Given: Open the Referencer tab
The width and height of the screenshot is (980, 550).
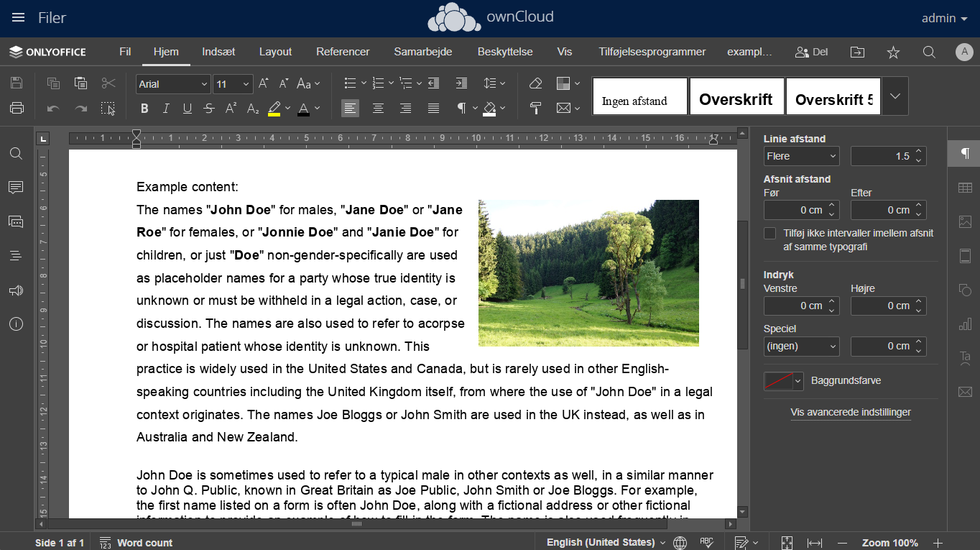Looking at the screenshot, I should coord(343,52).
